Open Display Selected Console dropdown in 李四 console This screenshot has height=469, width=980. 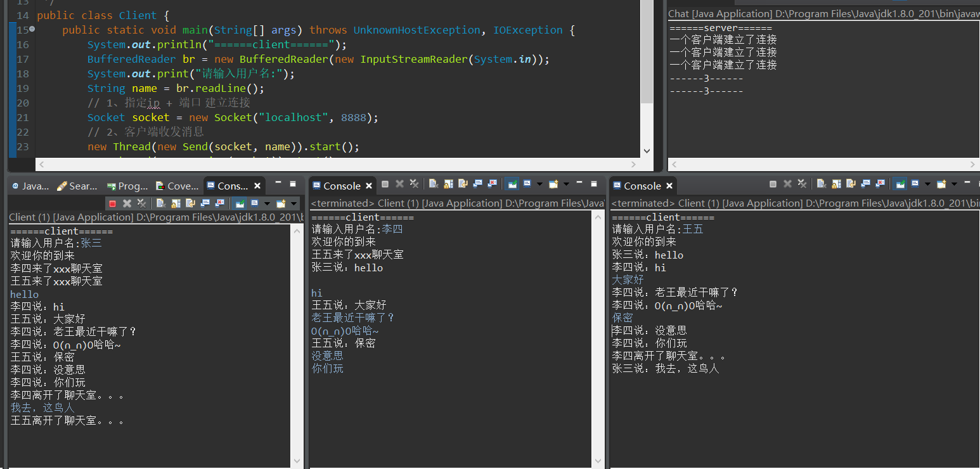(x=539, y=184)
